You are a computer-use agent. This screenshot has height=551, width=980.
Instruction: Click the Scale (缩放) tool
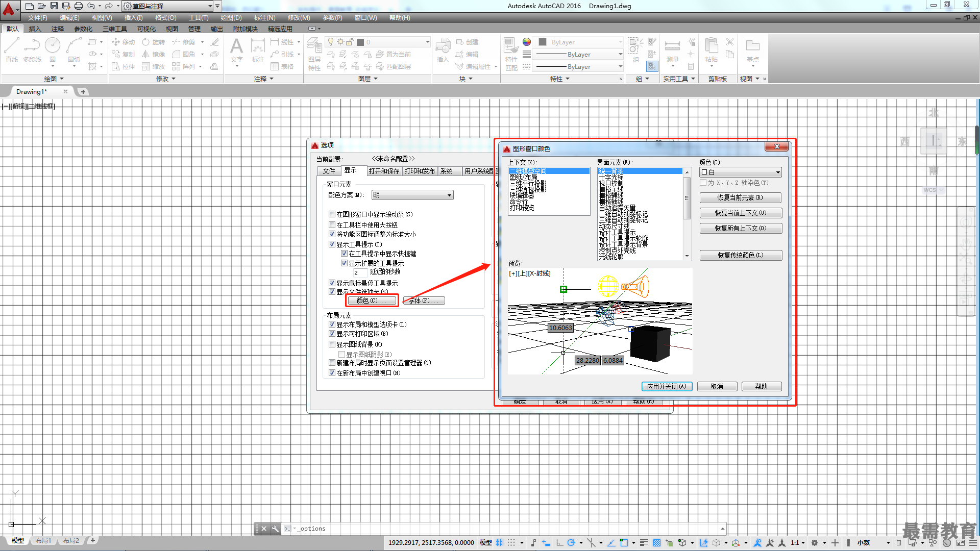[x=154, y=66]
